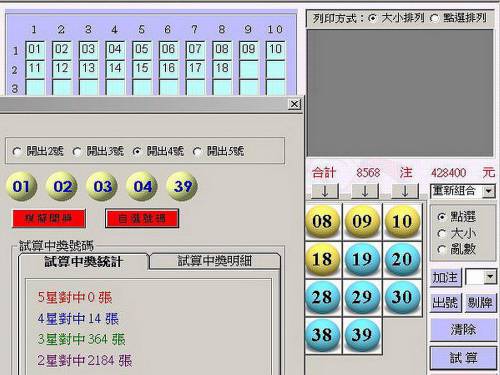This screenshot has height=375, width=500.
Task: Click the red 自選號碼 button
Action: (x=142, y=219)
